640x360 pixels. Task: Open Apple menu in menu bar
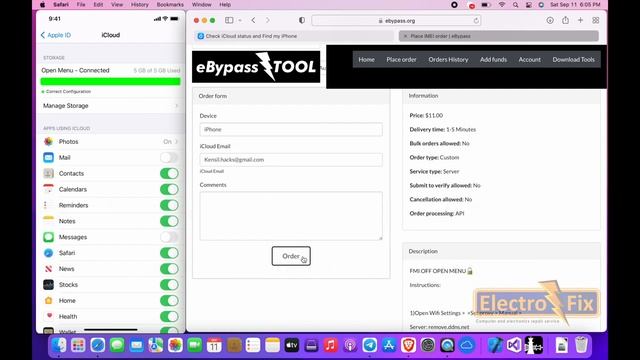click(x=42, y=5)
